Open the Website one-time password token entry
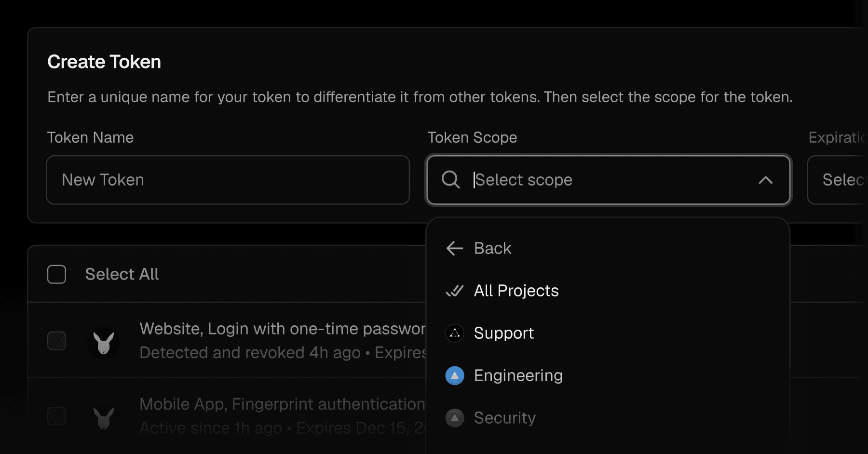 [282, 340]
